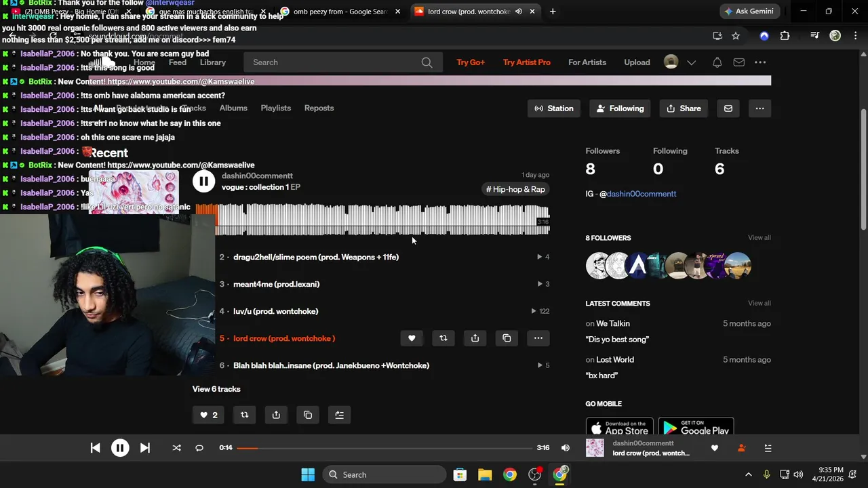The width and height of the screenshot is (868, 488).
Task: Add the EP to next up
Action: coord(340,415)
